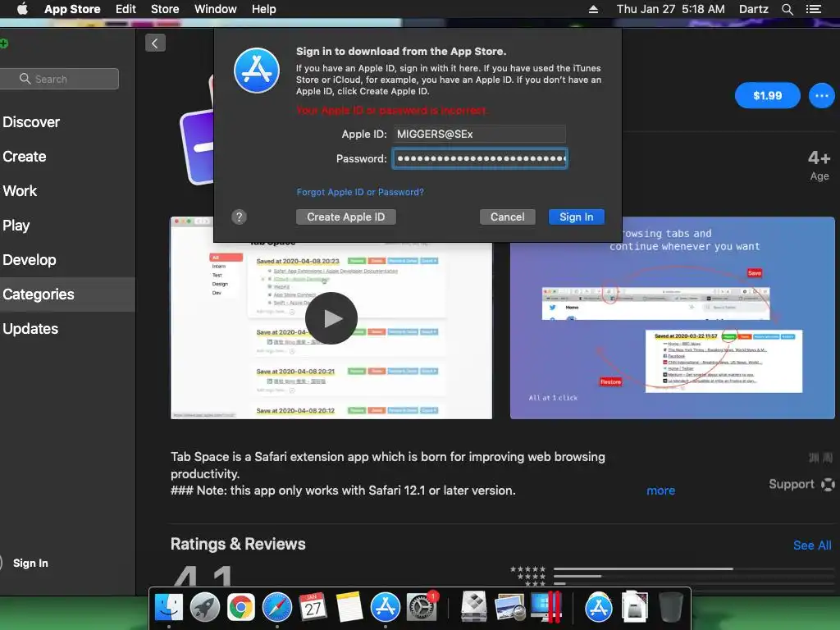Click See All reviews link

[812, 546]
